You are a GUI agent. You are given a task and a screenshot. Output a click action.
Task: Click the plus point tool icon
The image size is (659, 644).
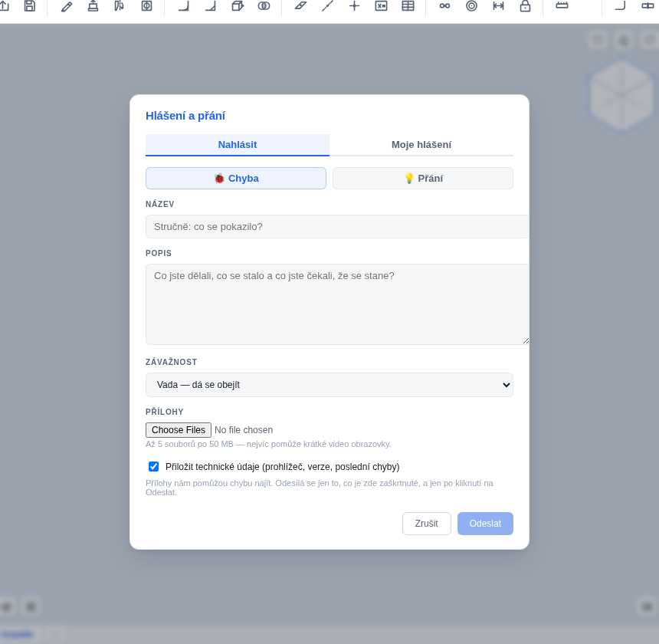[354, 6]
